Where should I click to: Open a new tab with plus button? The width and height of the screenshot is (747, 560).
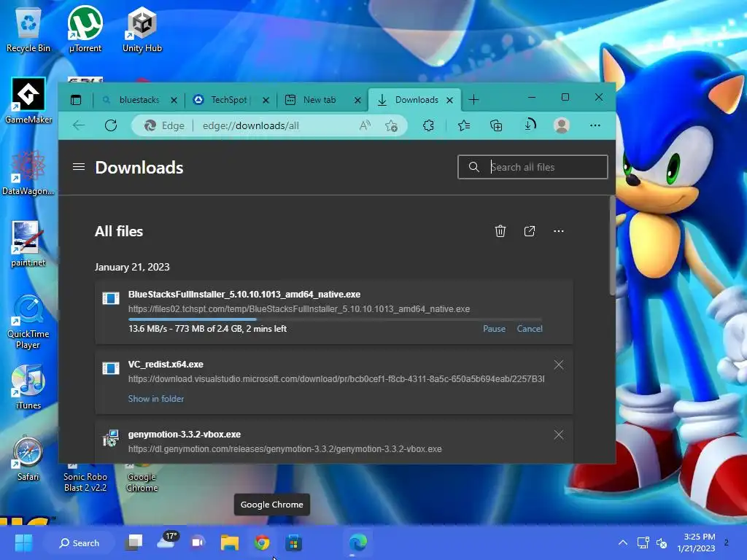(473, 99)
